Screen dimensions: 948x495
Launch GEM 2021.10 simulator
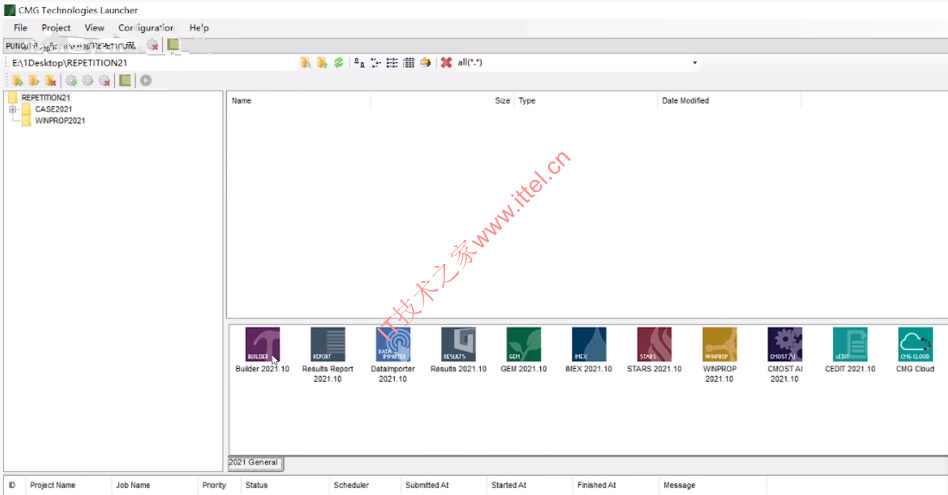[x=524, y=350]
